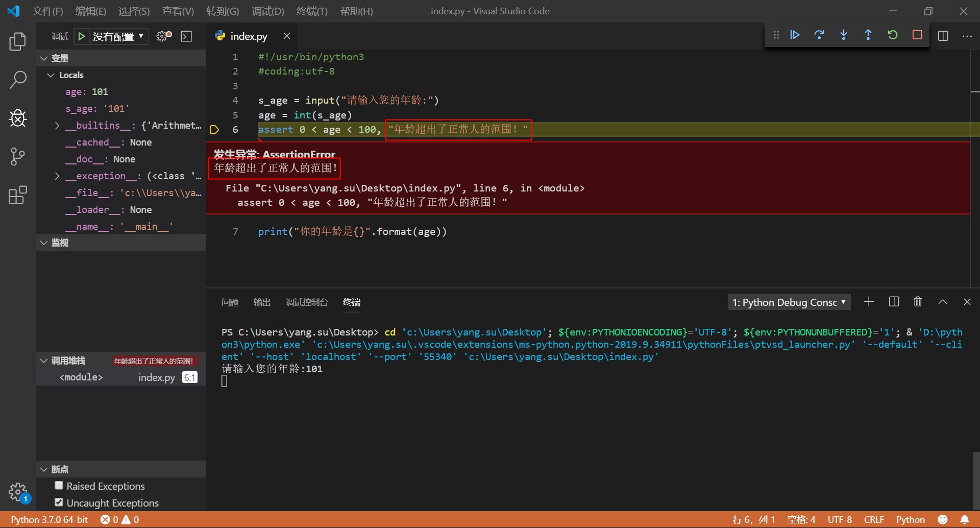Split the editor to the right
This screenshot has width=980, height=528.
click(x=943, y=36)
